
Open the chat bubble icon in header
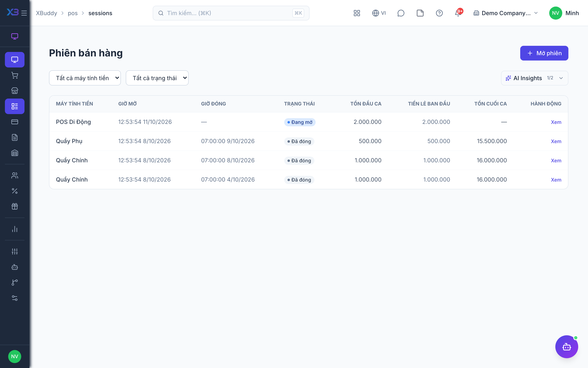pos(401,13)
